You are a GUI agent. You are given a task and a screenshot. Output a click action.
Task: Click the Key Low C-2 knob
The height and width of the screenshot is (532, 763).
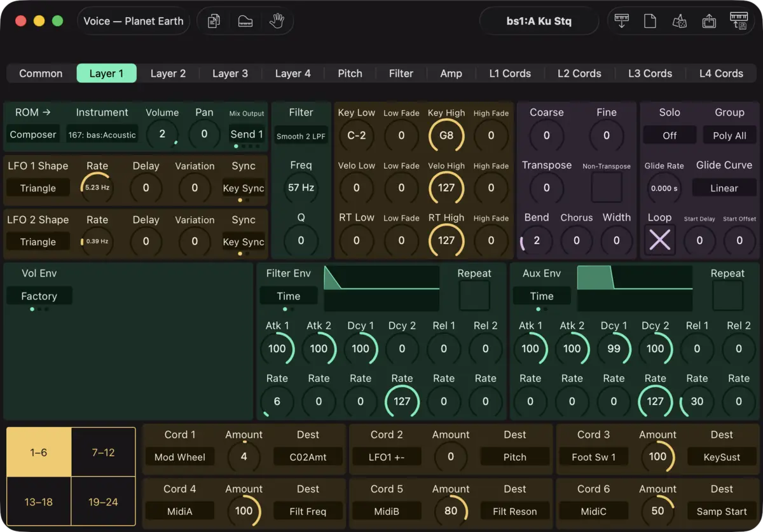[356, 135]
